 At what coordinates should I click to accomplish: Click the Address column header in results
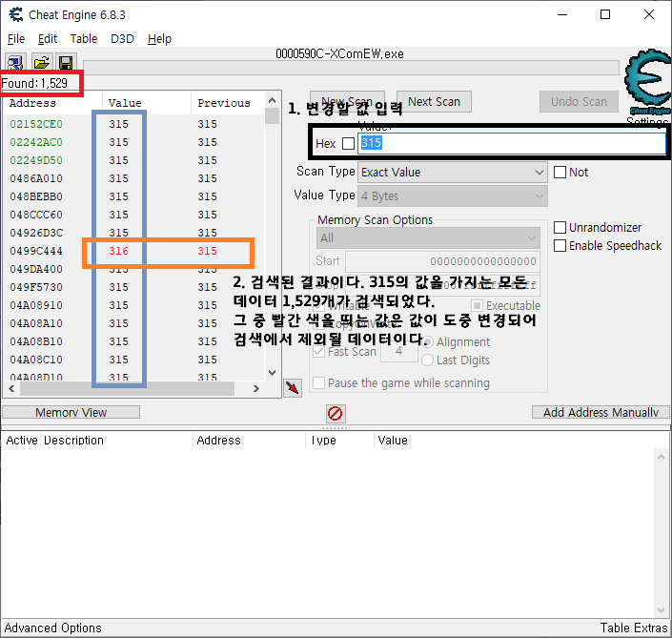[x=53, y=103]
